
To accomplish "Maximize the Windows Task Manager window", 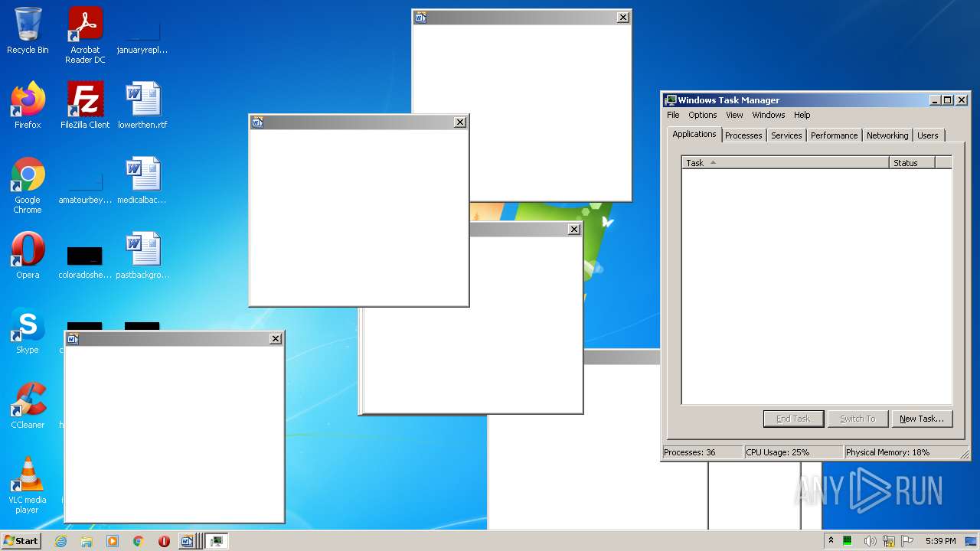I will (x=948, y=99).
